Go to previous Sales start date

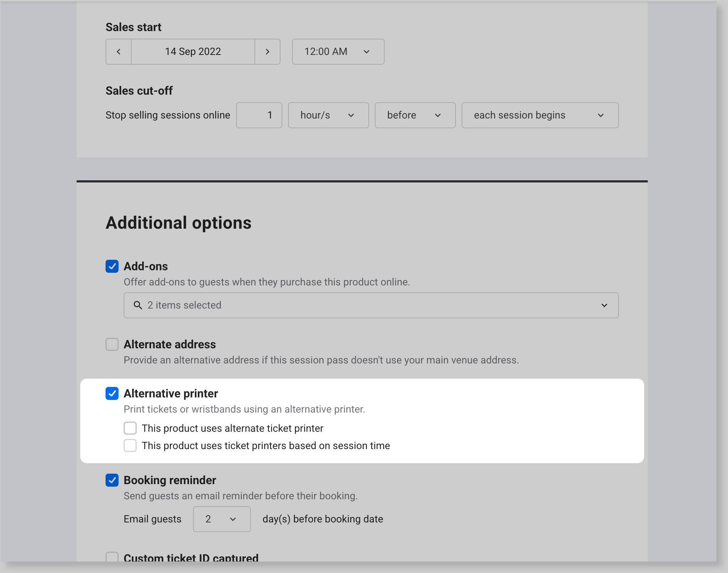click(x=119, y=52)
